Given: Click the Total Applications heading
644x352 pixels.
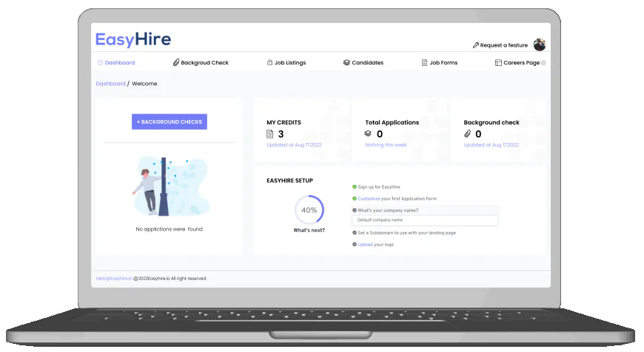Looking at the screenshot, I should [392, 122].
